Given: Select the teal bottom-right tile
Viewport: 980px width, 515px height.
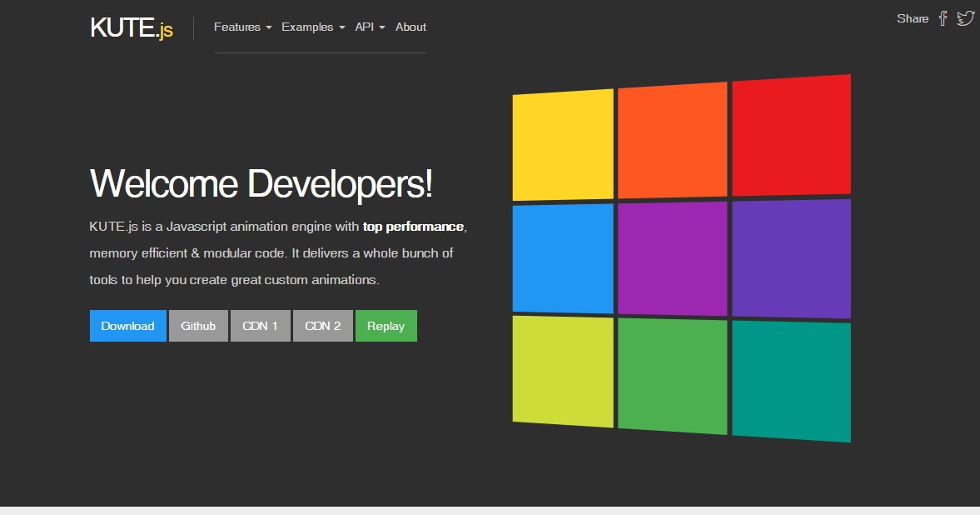Looking at the screenshot, I should tap(790, 380).
